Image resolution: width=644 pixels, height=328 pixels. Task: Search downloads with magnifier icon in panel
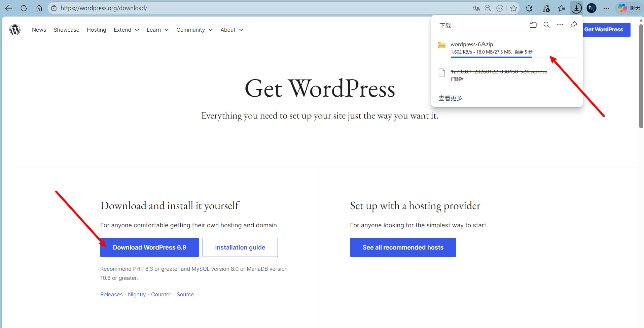546,25
